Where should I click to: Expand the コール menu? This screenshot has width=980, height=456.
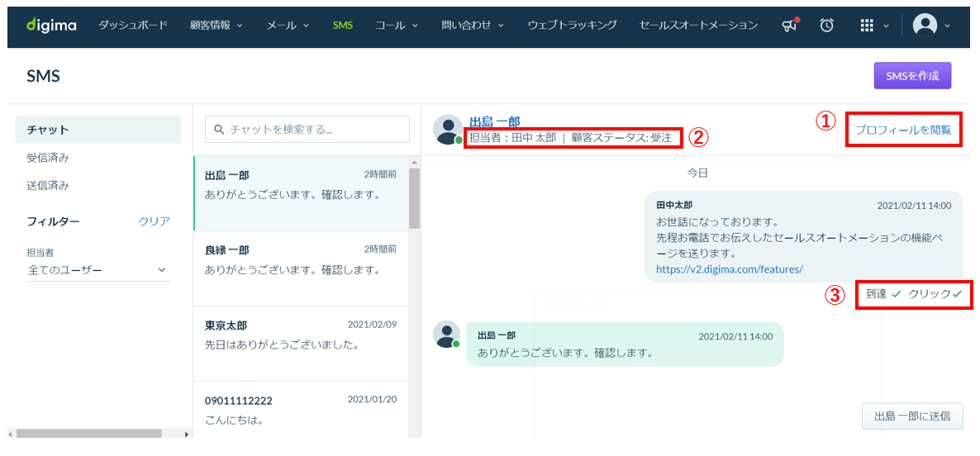(397, 26)
